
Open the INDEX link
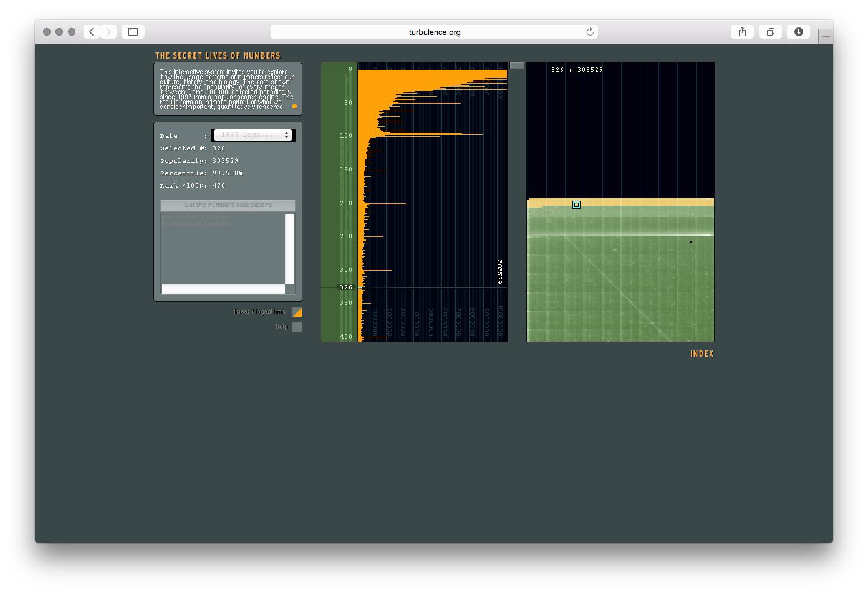[702, 354]
